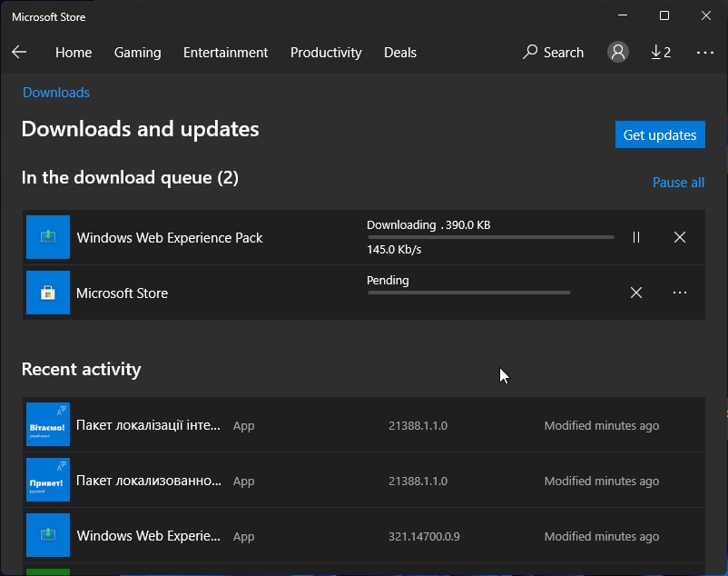The height and width of the screenshot is (576, 728).
Task: Open the downloads indicator showing 2
Action: [661, 52]
